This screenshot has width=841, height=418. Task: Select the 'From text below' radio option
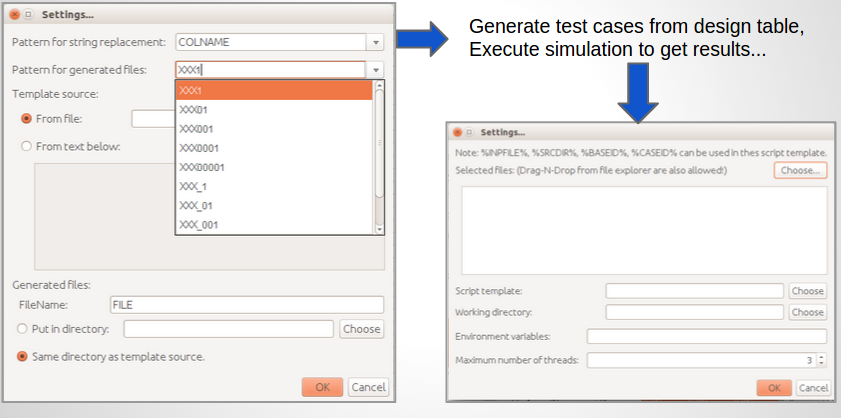tap(26, 146)
